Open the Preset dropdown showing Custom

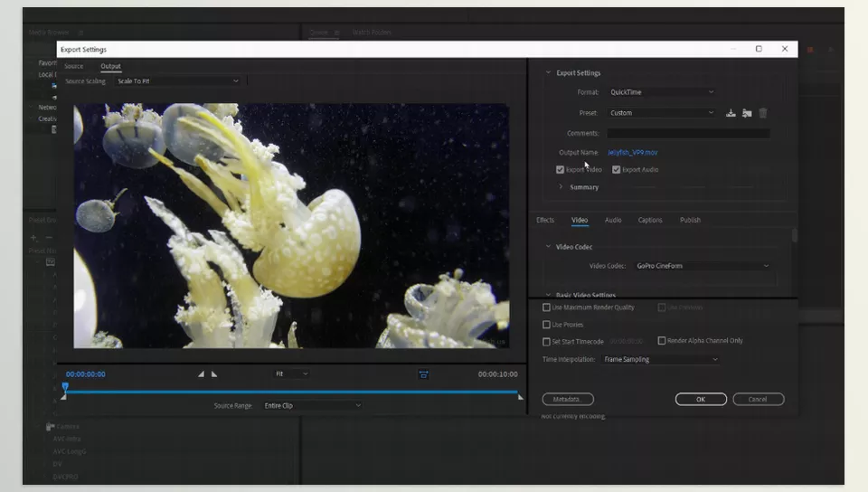click(662, 112)
